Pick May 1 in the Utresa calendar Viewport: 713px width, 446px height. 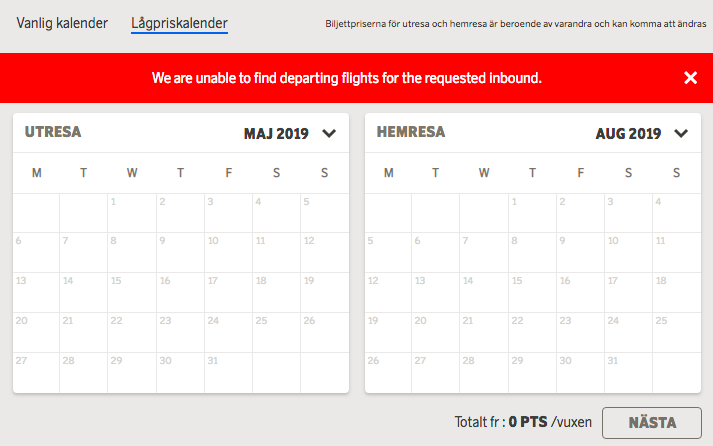[x=132, y=213]
